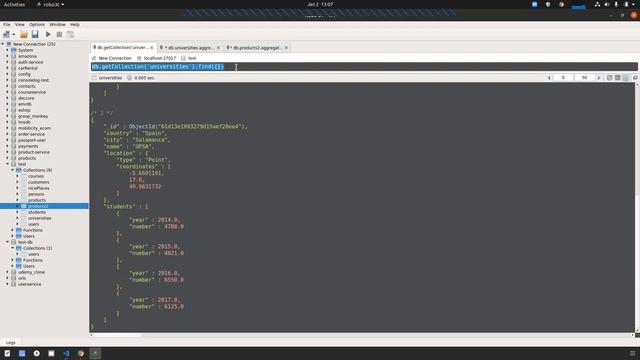Select the auth-service database
The height and width of the screenshot is (360, 640).
(30, 62)
